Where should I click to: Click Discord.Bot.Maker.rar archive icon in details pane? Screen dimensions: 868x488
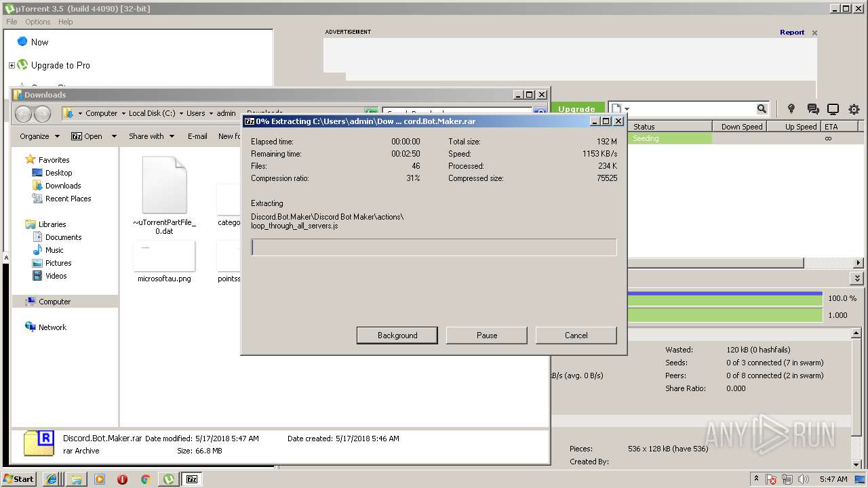(39, 444)
